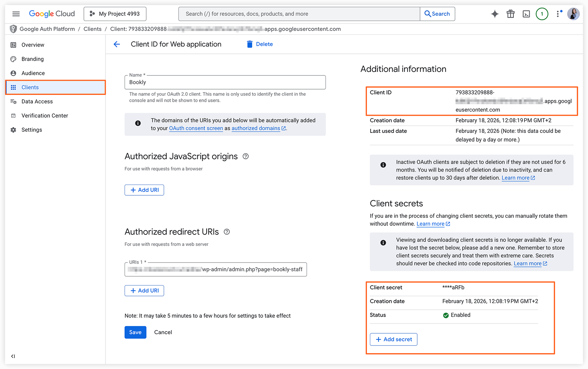Click the info icon in domains notice
Viewport: 588px width, 369px height.
pos(138,123)
